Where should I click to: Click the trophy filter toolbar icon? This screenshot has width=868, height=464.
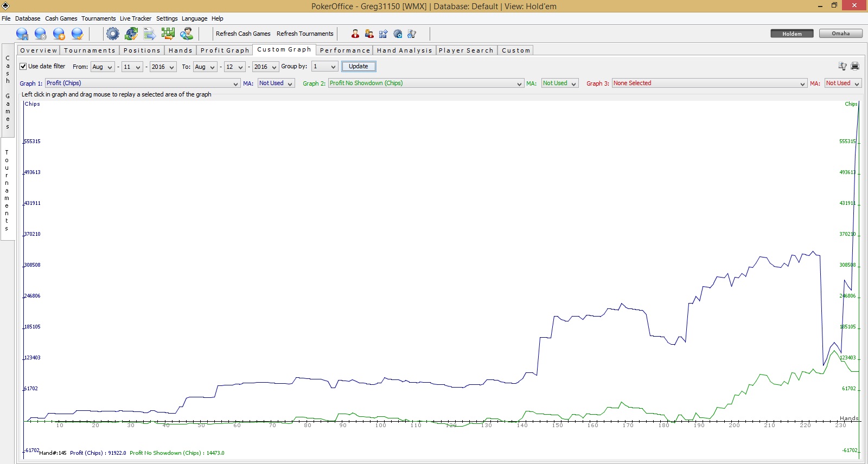(412, 34)
